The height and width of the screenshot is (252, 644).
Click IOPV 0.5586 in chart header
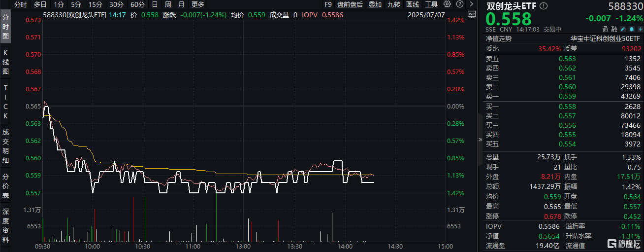[x=322, y=15]
